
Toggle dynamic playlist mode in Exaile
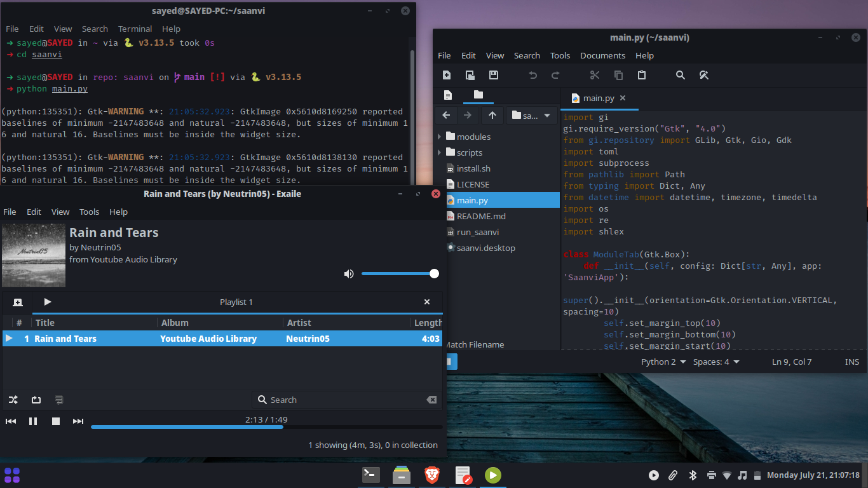(x=59, y=400)
